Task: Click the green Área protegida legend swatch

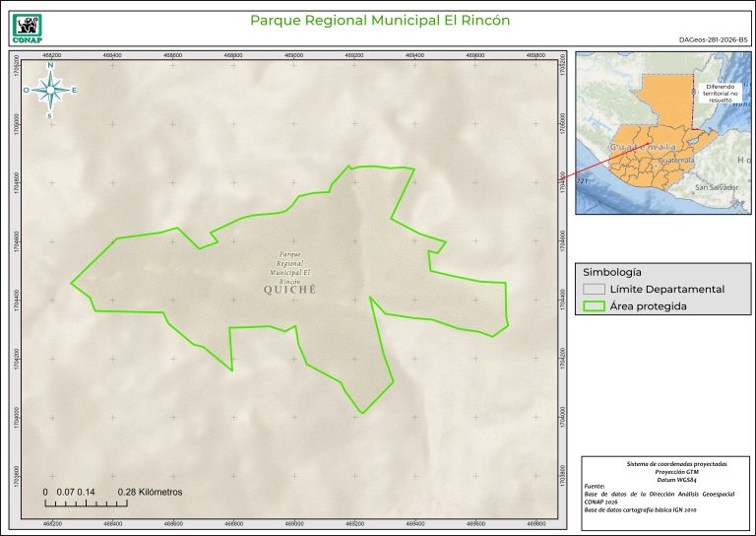Action: click(x=593, y=306)
